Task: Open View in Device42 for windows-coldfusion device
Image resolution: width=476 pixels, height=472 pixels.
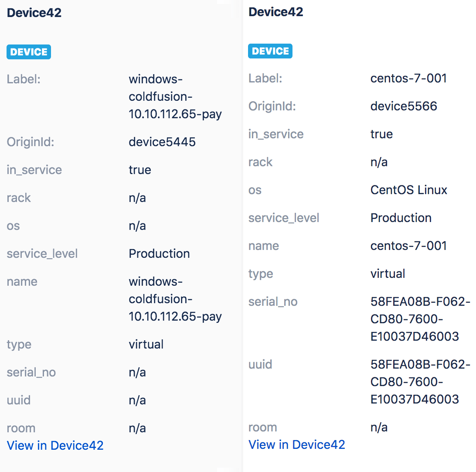Action: [x=55, y=445]
